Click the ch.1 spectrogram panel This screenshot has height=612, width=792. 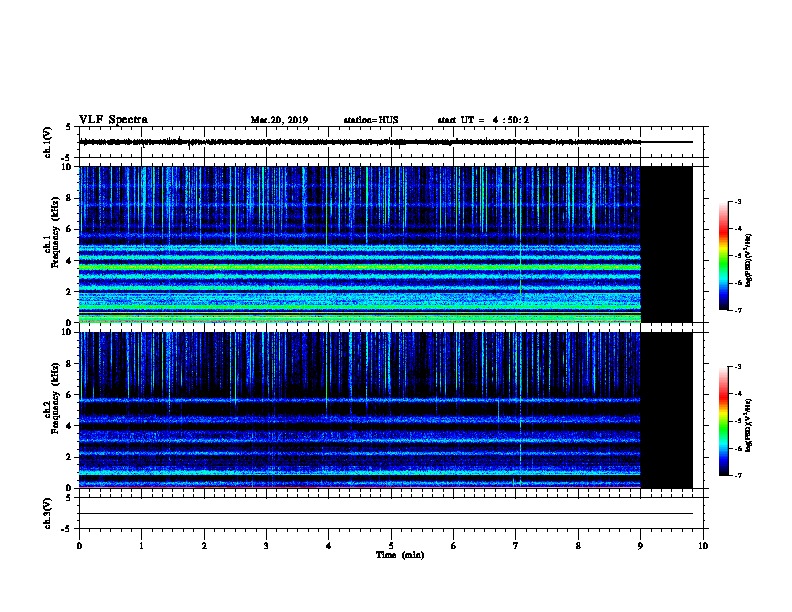[x=360, y=244]
